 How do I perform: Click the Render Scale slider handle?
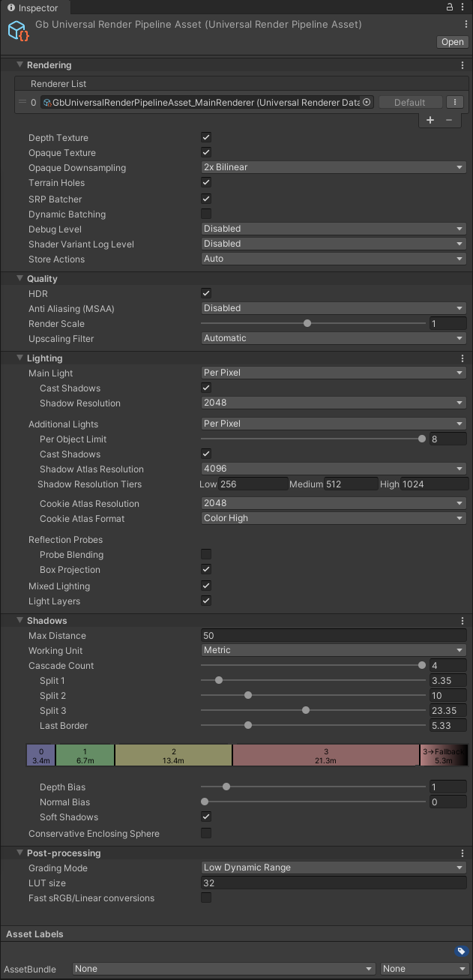point(307,324)
